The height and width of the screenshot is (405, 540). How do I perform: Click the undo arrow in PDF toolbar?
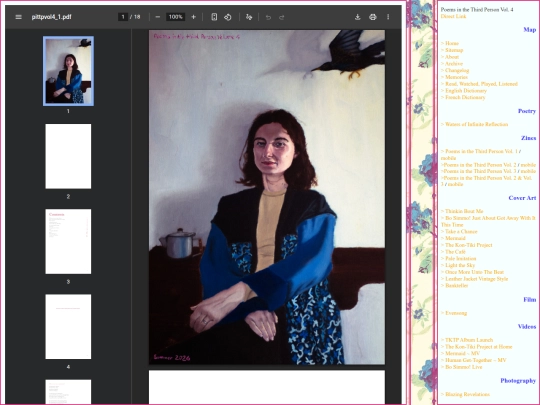pos(269,17)
